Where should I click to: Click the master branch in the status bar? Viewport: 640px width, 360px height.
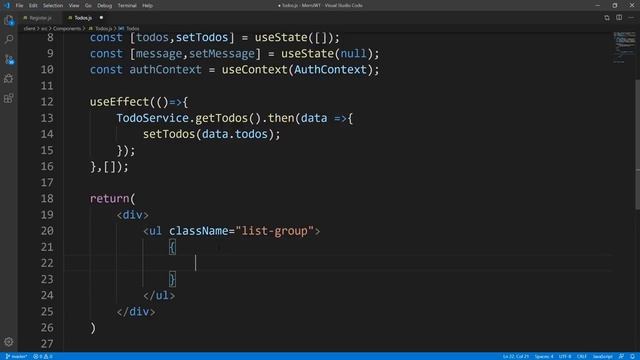16,356
